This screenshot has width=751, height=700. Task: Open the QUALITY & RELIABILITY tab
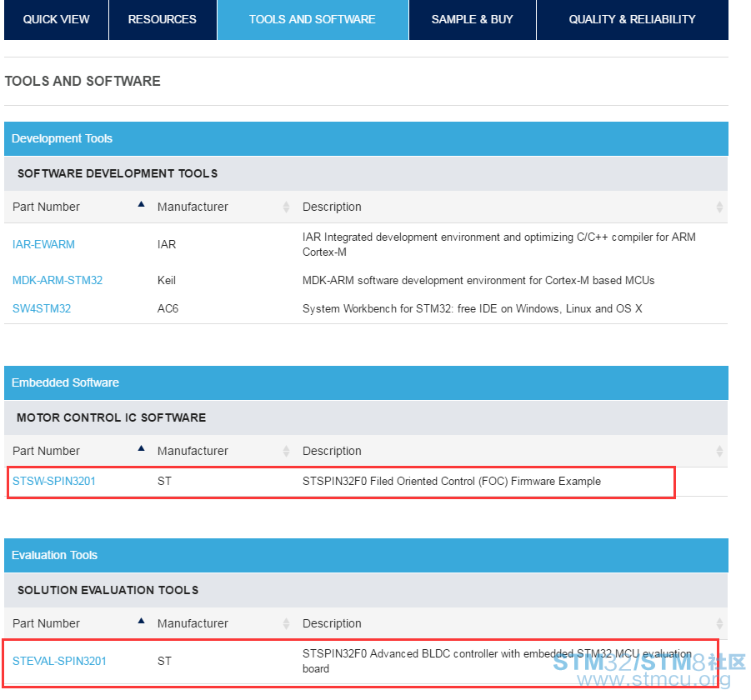tap(632, 20)
